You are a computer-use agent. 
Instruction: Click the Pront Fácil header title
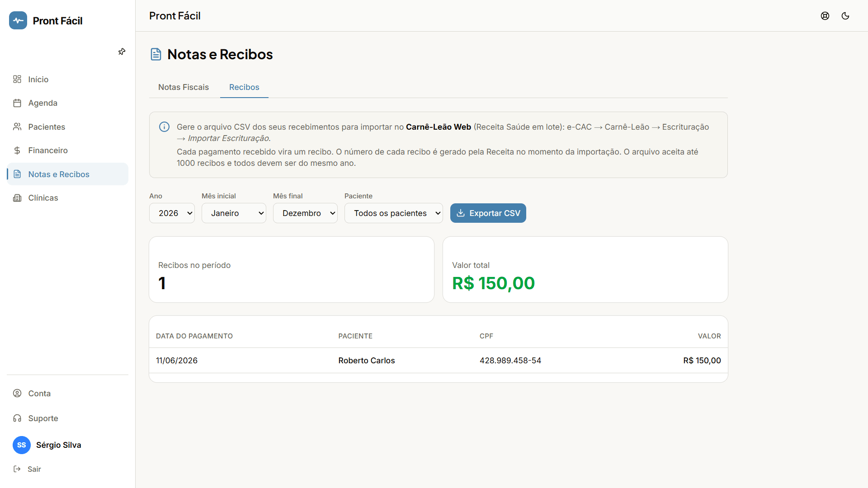(x=175, y=16)
